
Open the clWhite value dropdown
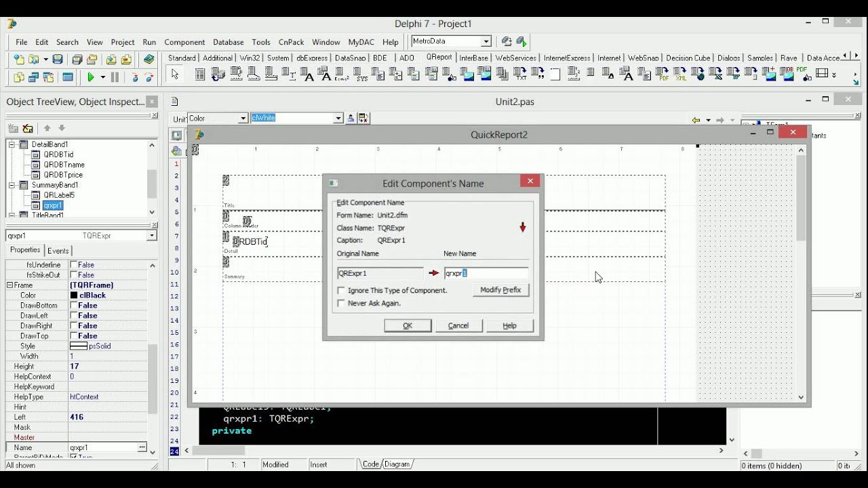[338, 119]
